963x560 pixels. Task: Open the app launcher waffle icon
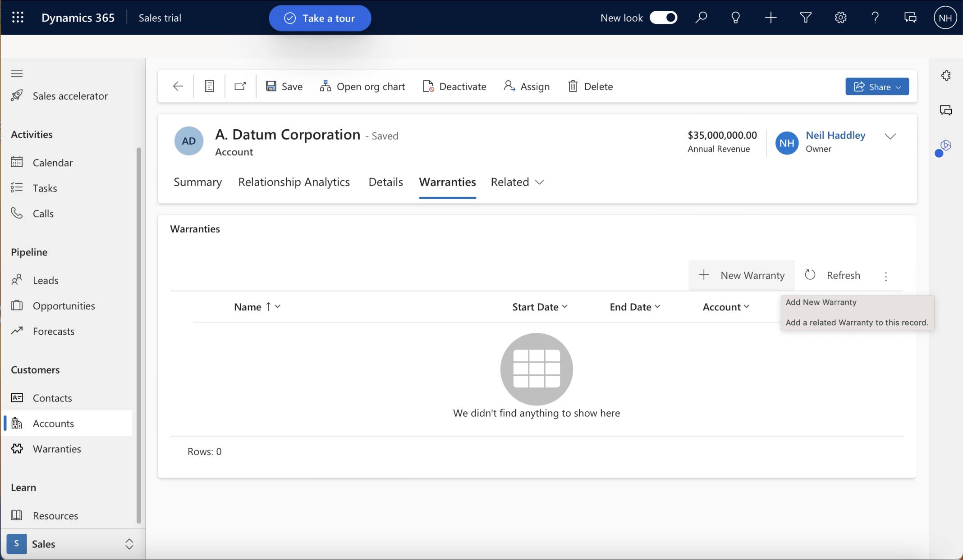pos(18,18)
